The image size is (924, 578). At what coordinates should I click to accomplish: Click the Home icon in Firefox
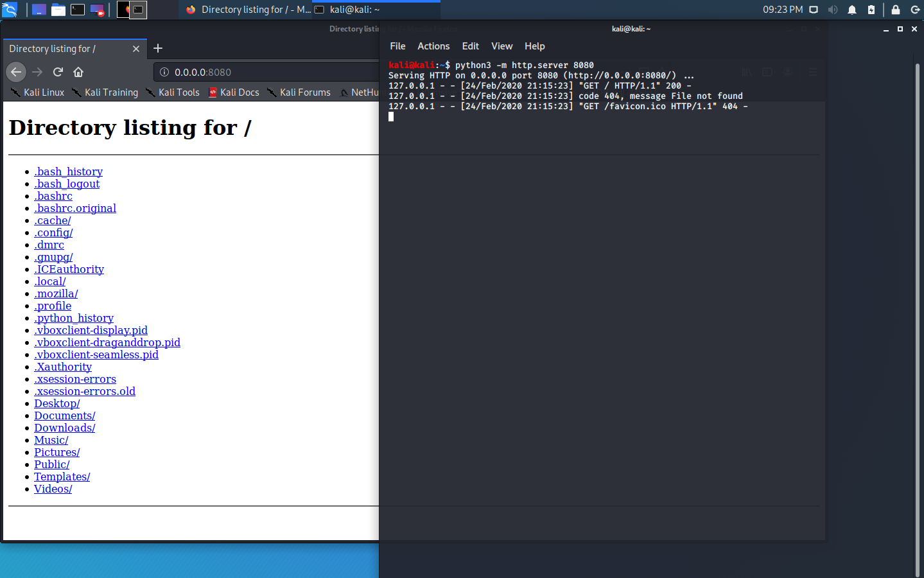(x=78, y=72)
